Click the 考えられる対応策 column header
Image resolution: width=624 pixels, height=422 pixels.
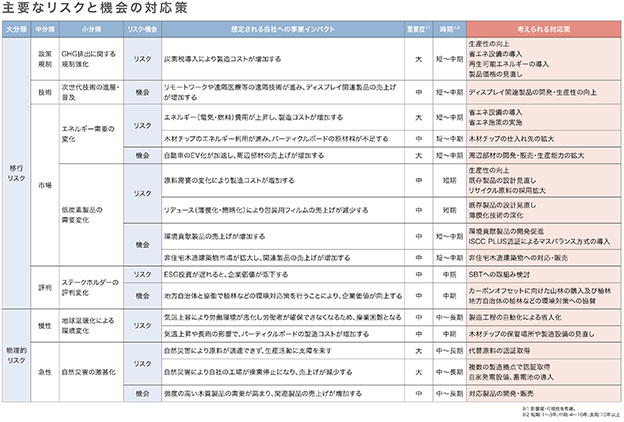(x=544, y=29)
